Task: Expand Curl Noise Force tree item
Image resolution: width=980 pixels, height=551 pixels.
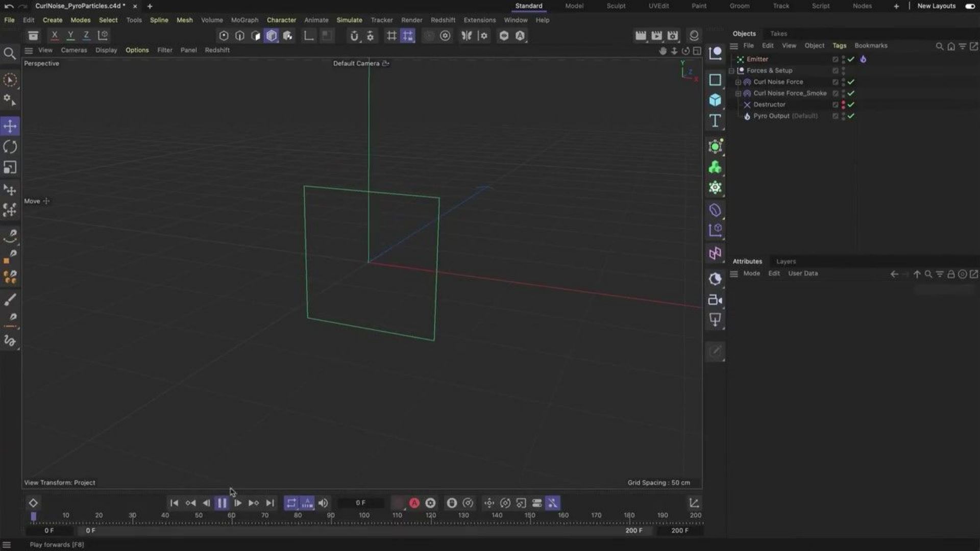Action: coord(738,82)
